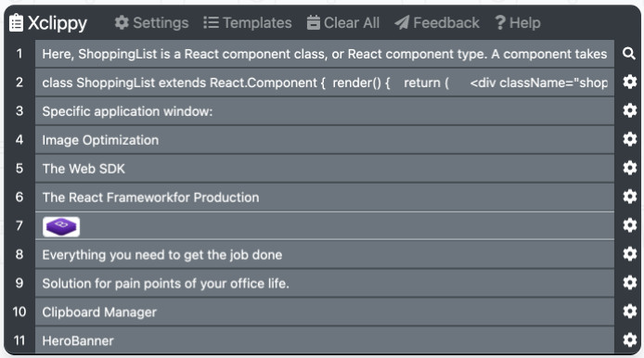This screenshot has height=358, width=644.
Task: Select 'Solution for pain points' clip
Action: pyautogui.click(x=325, y=283)
